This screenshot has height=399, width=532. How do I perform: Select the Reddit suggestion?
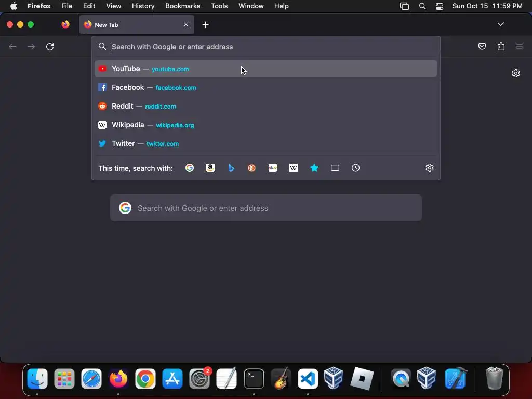tap(265, 106)
